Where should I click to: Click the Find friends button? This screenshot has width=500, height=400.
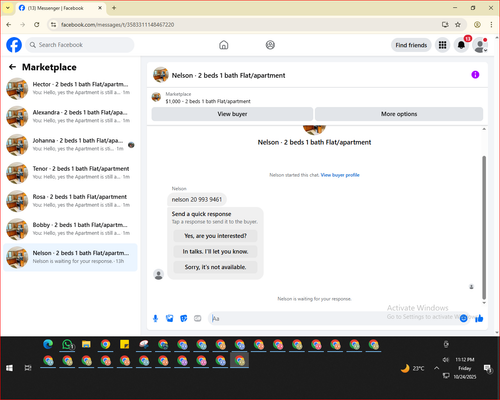coord(411,45)
